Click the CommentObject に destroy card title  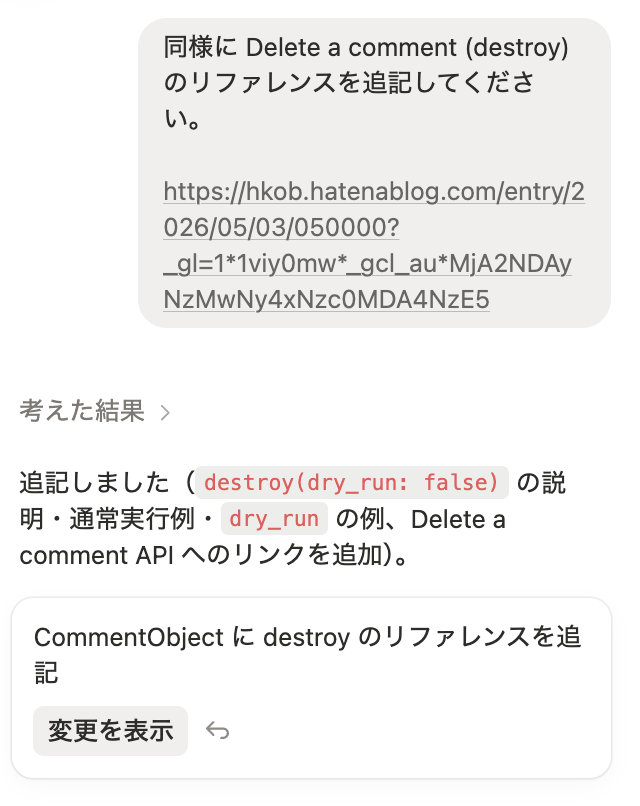click(x=307, y=655)
